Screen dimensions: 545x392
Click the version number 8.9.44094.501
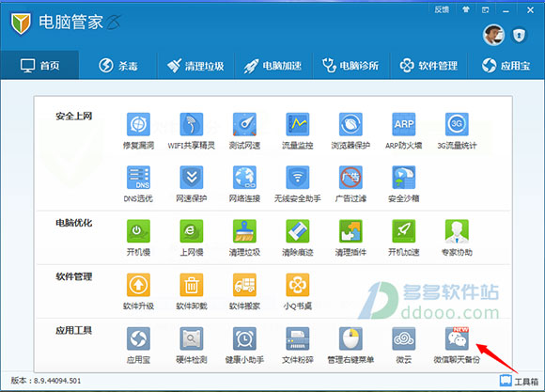click(57, 381)
